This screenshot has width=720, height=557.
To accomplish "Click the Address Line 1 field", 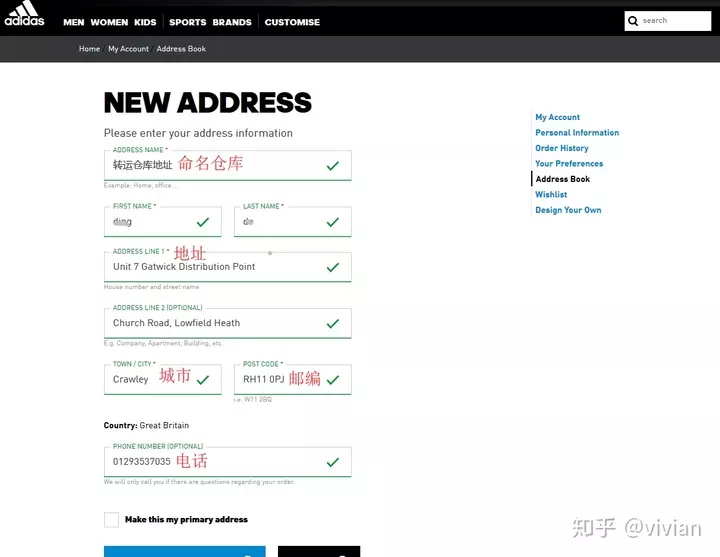I will (x=228, y=267).
